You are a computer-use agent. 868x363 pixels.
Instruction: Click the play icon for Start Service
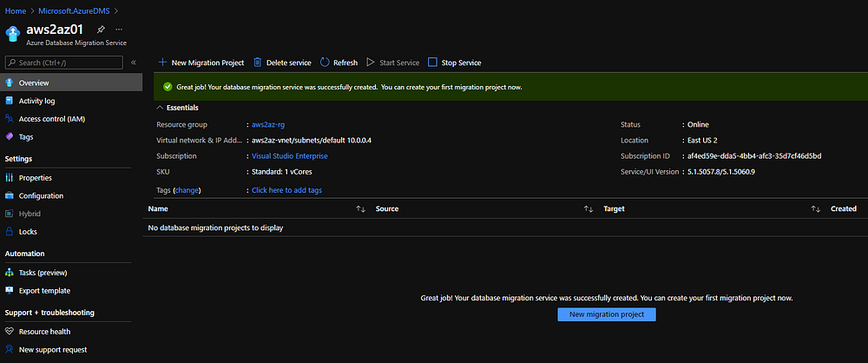click(371, 63)
